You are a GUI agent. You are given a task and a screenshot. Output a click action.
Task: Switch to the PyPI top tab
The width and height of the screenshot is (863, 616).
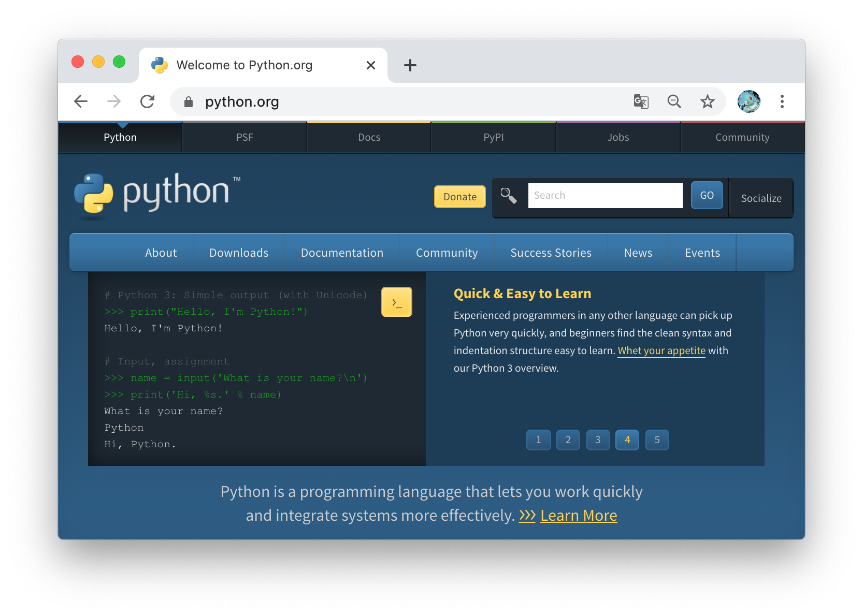(x=494, y=137)
